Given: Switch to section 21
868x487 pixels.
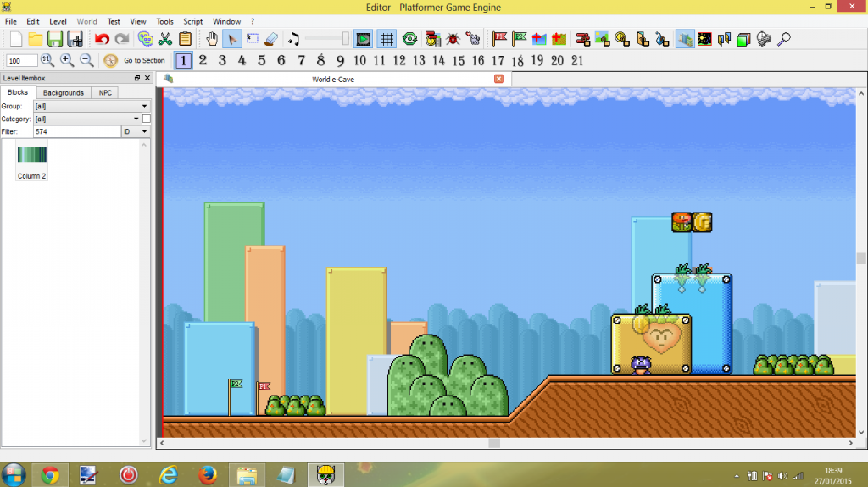Looking at the screenshot, I should pos(577,60).
